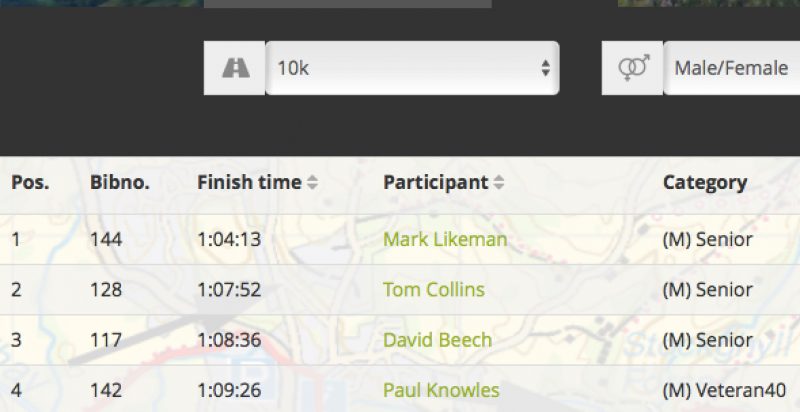800x412 pixels.
Task: Click the gender symbols icon
Action: (633, 68)
